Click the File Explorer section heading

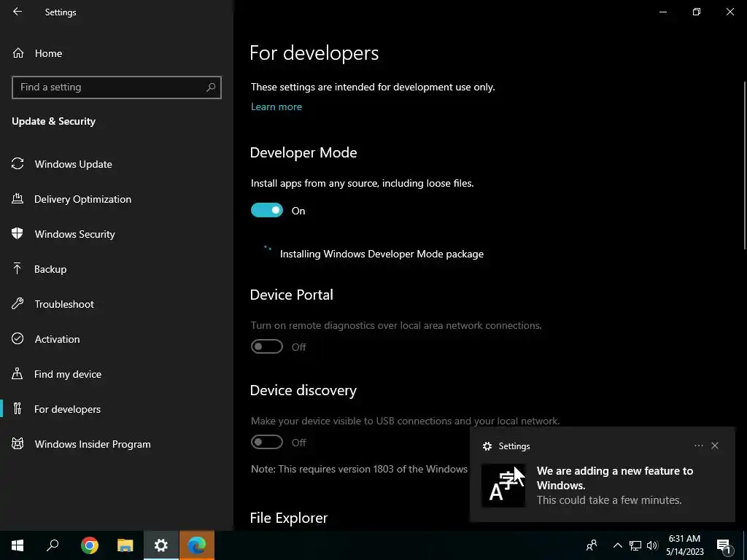[289, 518]
